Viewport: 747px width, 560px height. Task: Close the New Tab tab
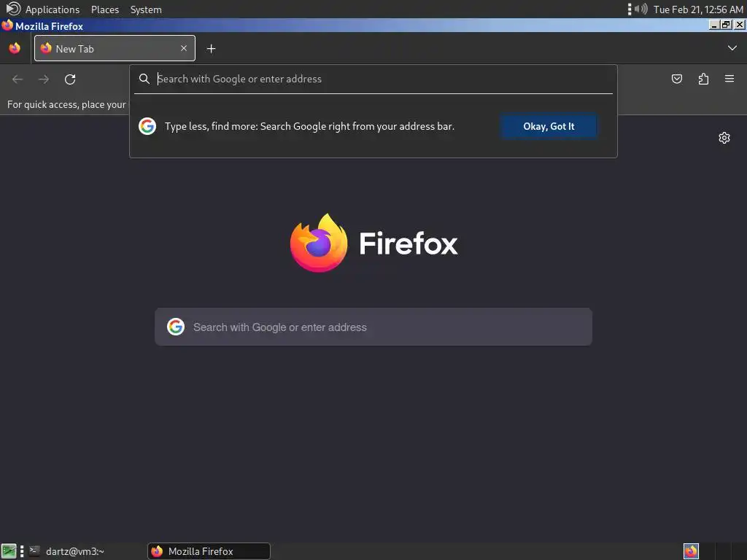tap(183, 48)
